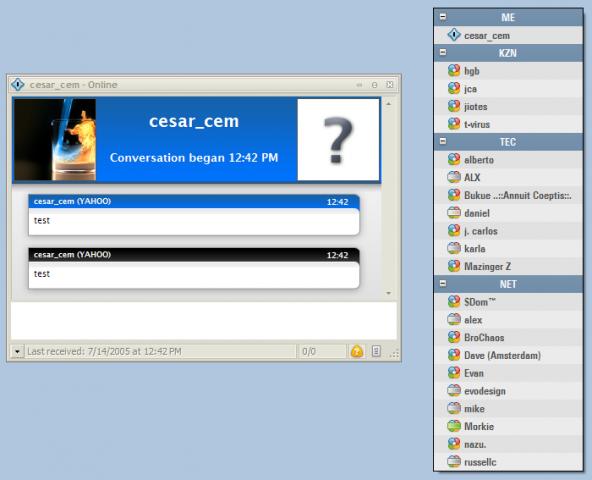Click nazu. contact status icon
This screenshot has height=480, width=592.
pyautogui.click(x=453, y=444)
